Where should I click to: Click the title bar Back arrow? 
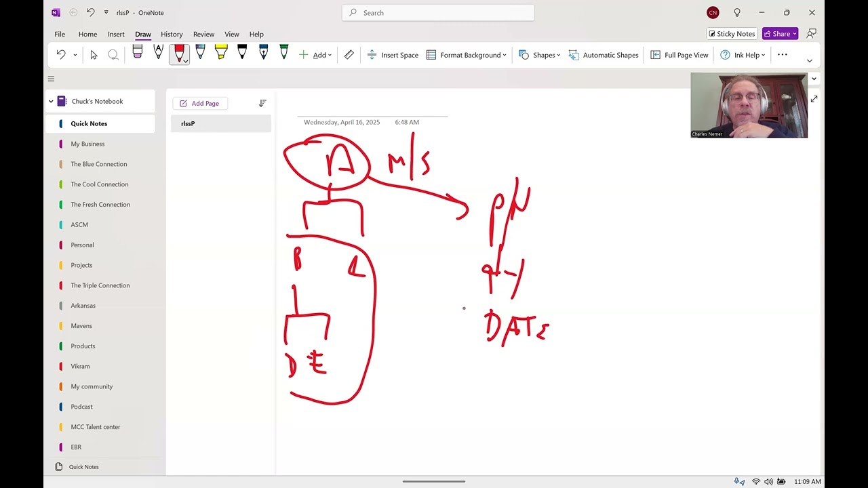73,12
